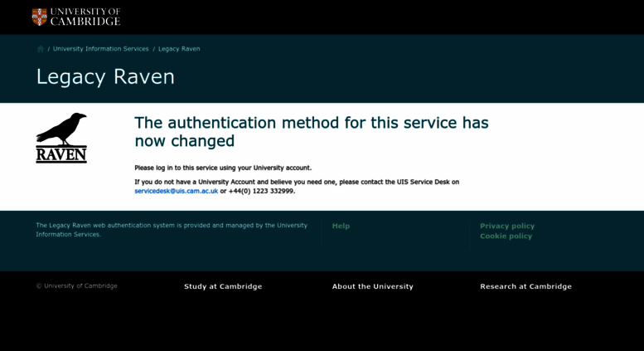644x351 pixels.
Task: Open Legacy Raven breadcrumb link
Action: (179, 48)
